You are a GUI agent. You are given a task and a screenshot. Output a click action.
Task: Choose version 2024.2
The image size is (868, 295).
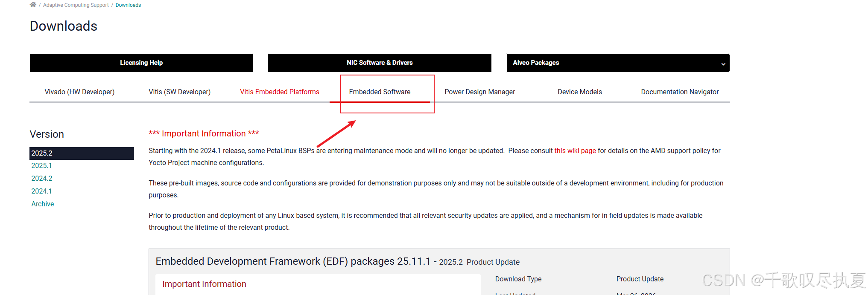(42, 178)
